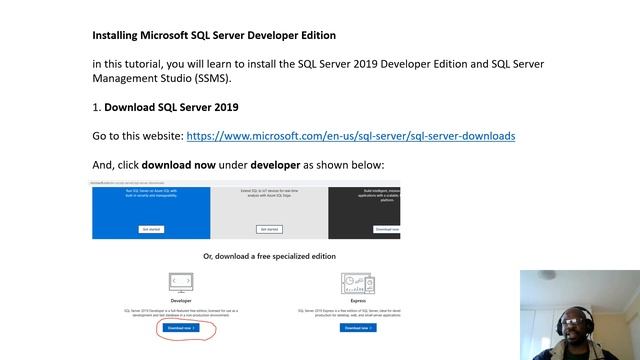The height and width of the screenshot is (360, 640).
Task: Click the Express edition description paragraph
Action: 349,313
